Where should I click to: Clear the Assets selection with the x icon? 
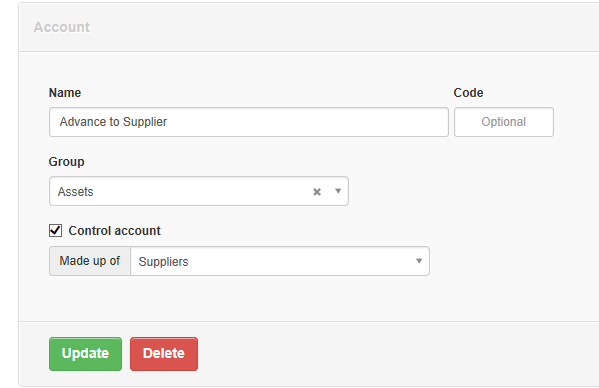coord(317,192)
